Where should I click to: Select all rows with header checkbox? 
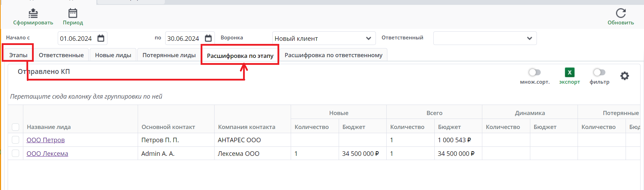(x=16, y=127)
